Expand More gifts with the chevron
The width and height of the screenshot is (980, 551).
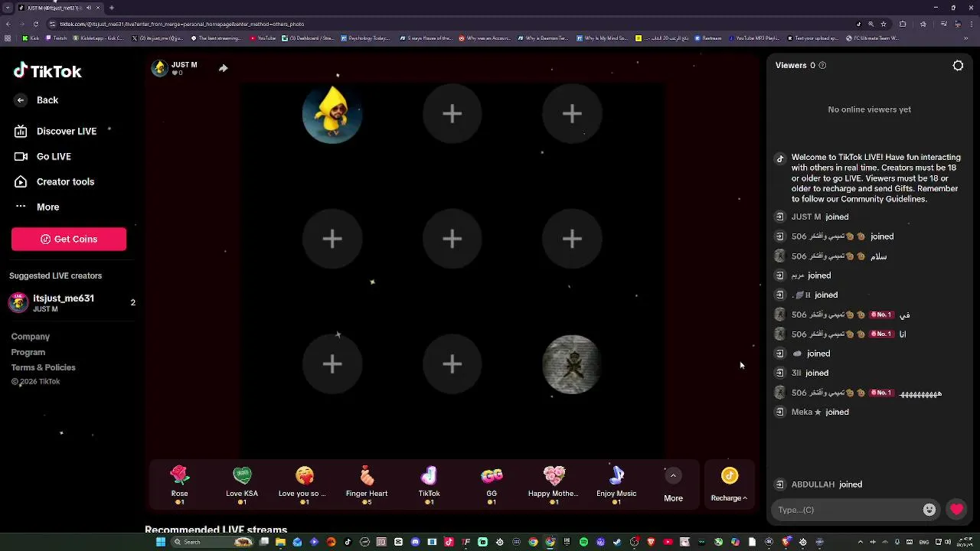(x=673, y=476)
